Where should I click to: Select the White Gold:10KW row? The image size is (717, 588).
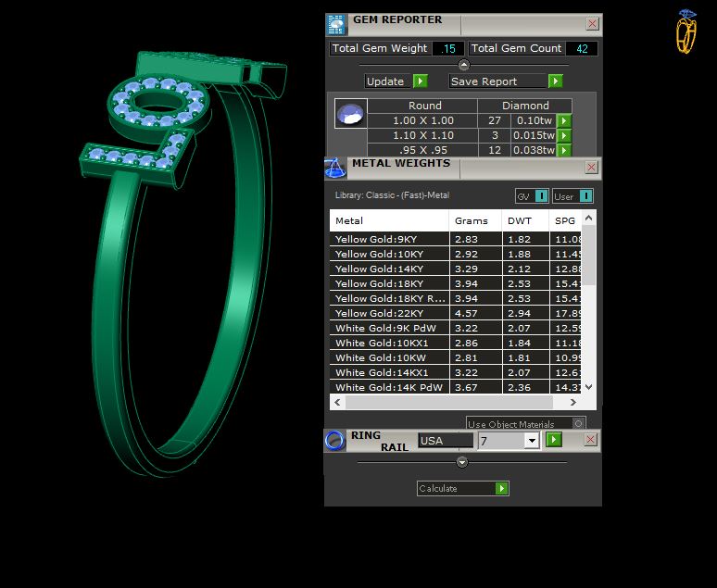(456, 358)
